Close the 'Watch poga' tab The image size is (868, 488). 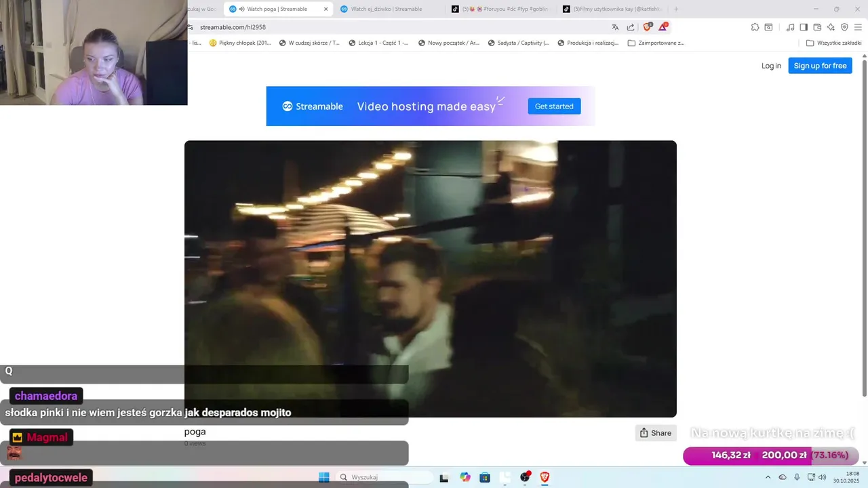pyautogui.click(x=325, y=9)
